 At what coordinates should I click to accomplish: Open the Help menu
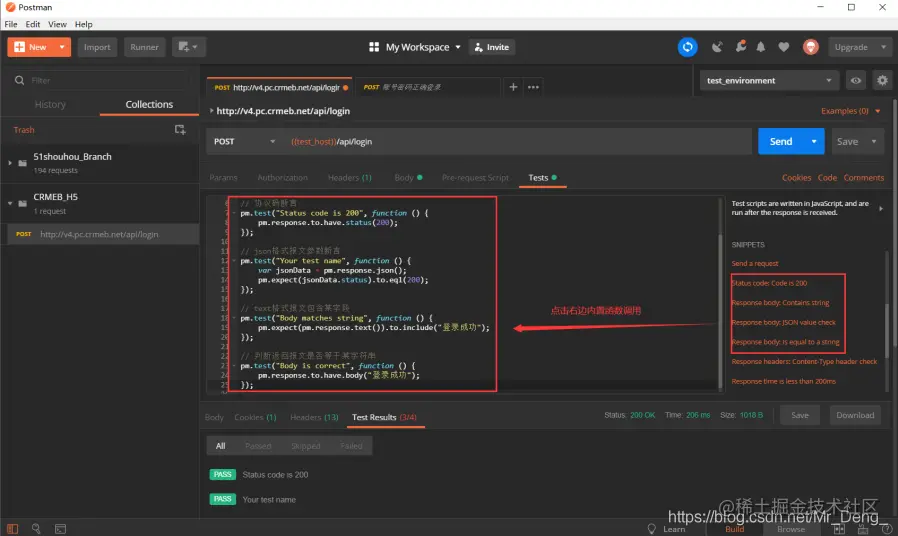[x=84, y=24]
